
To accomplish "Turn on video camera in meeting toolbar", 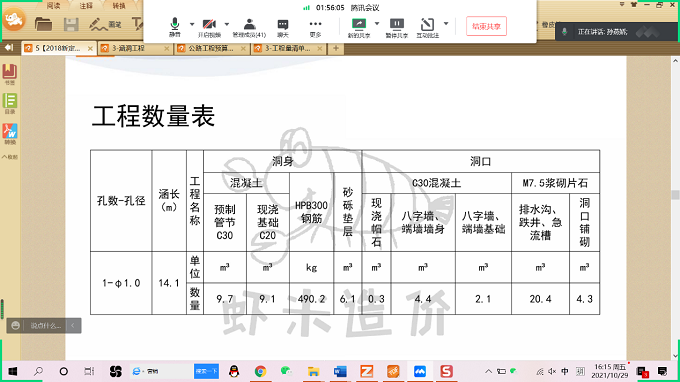I will 209,27.
